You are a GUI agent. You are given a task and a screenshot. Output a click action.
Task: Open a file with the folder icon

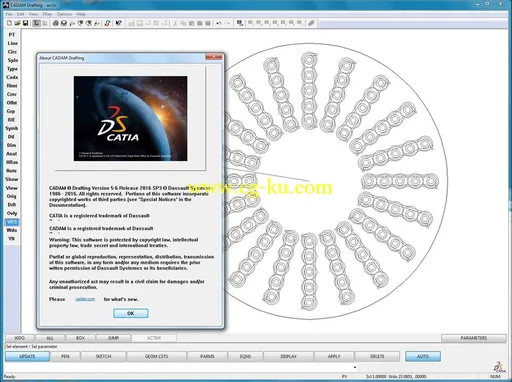click(17, 23)
